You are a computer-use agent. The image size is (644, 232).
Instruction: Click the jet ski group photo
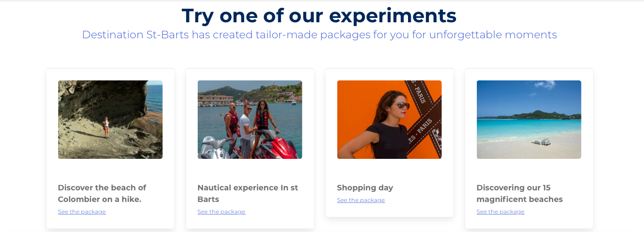pos(250,119)
